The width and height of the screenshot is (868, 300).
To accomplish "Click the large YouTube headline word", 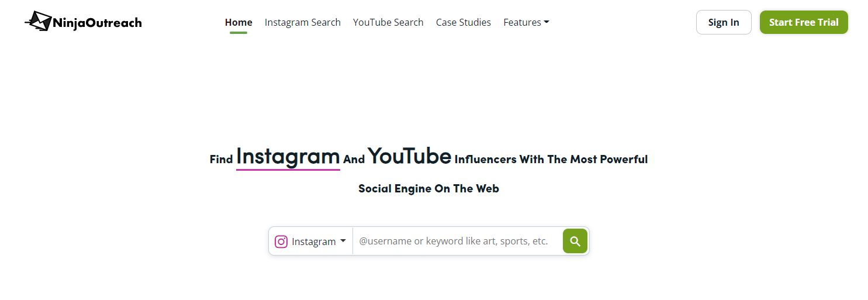I will tap(410, 156).
